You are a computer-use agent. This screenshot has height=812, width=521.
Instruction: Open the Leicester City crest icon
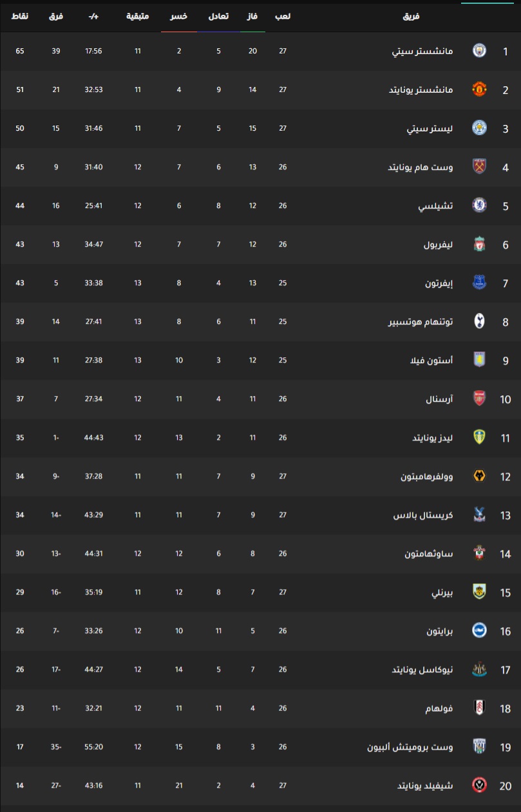pos(479,128)
